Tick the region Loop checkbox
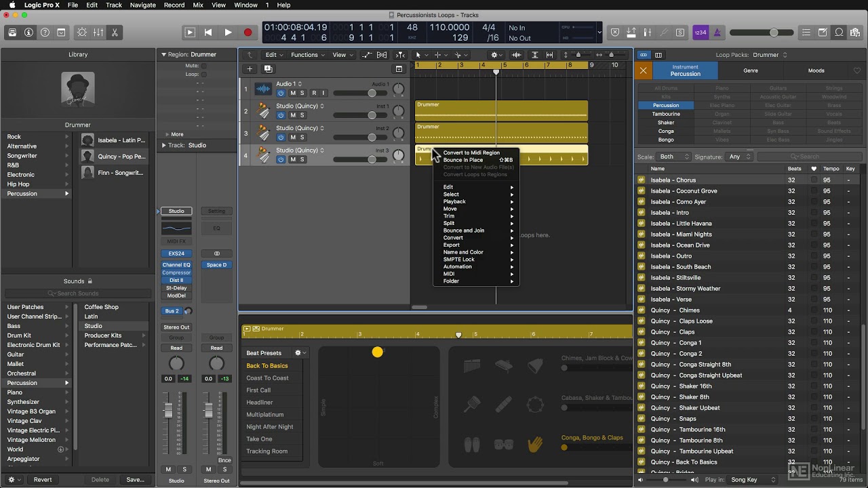The height and width of the screenshot is (488, 868). pos(203,75)
